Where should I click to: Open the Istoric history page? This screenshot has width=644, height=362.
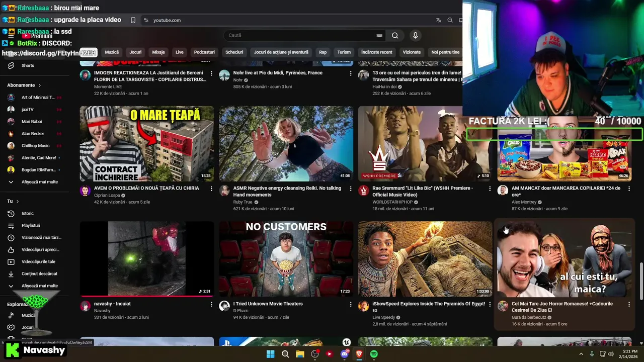point(28,213)
